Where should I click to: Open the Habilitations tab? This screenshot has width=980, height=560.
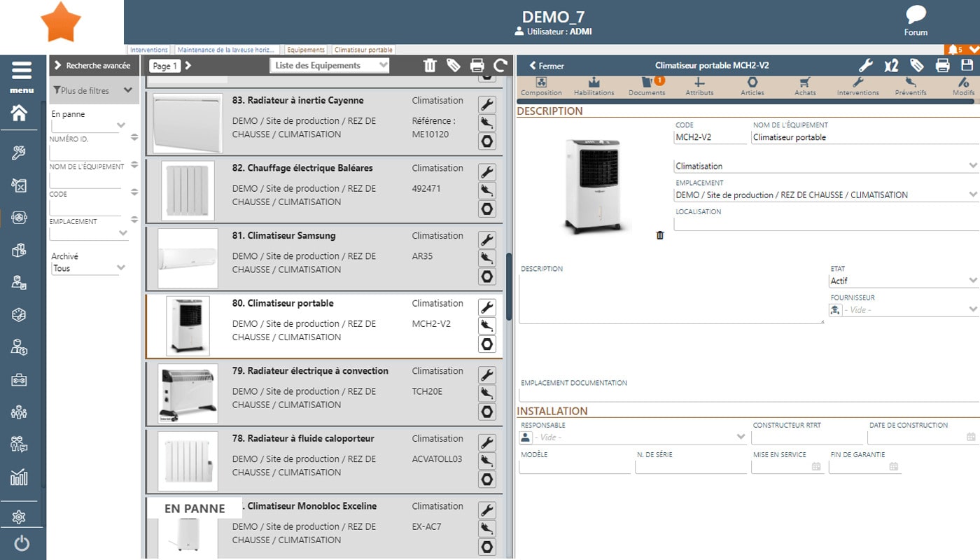click(594, 85)
